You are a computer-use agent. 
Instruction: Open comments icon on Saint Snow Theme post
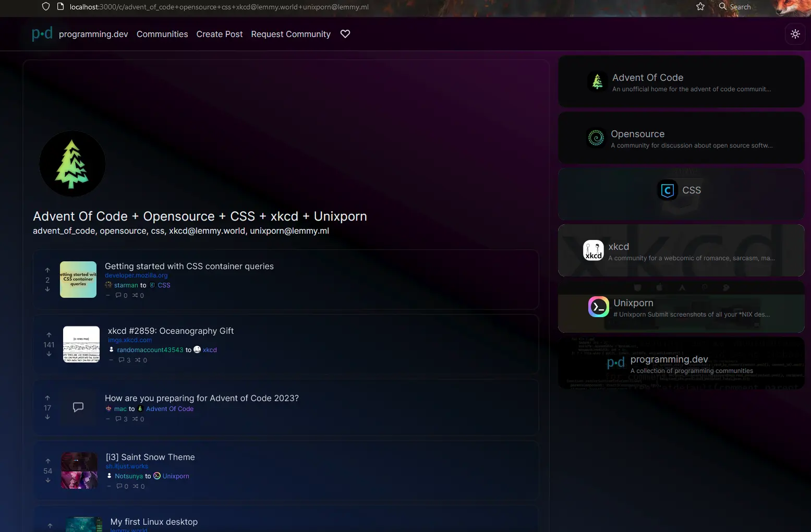tap(119, 486)
